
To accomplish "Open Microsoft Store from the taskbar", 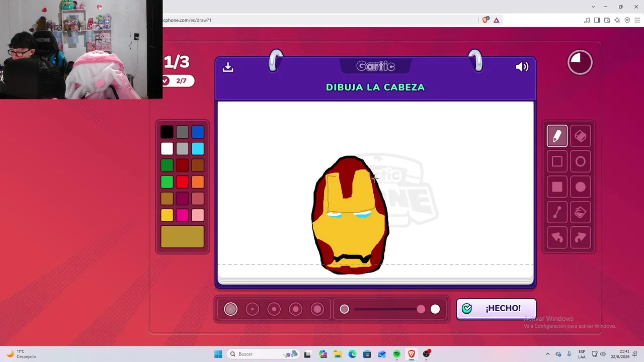I will (367, 354).
